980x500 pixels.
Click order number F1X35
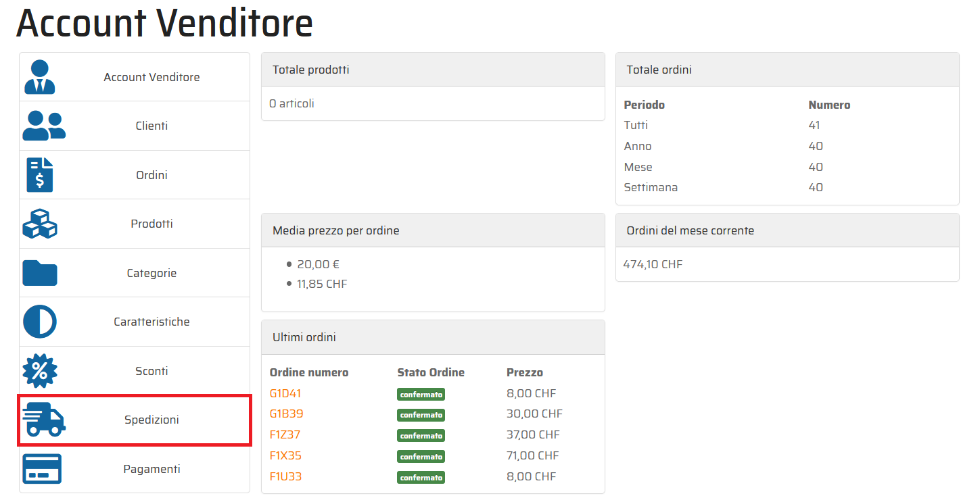(285, 455)
